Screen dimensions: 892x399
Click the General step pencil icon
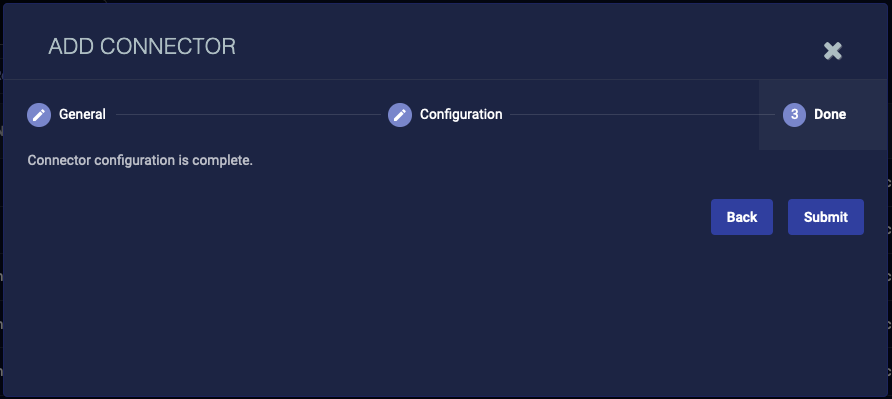pyautogui.click(x=39, y=114)
